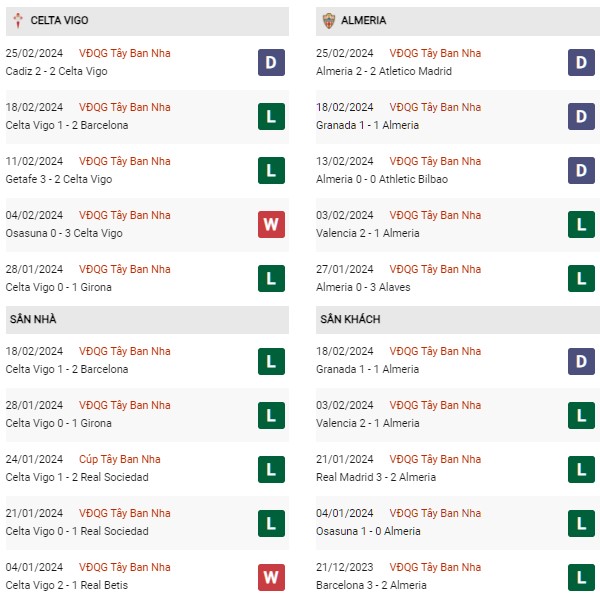Click the W badge for Celta Vigo 2-1 Real Betis

coord(271,577)
